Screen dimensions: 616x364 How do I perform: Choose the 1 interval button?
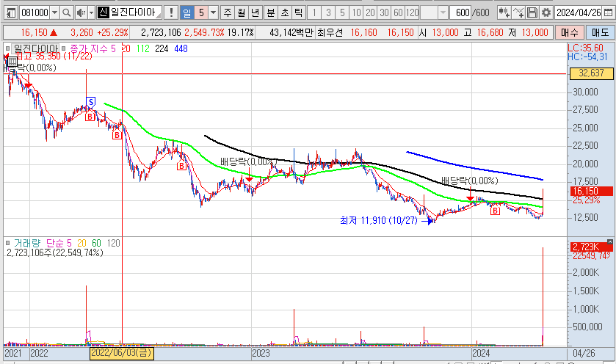(x=314, y=13)
